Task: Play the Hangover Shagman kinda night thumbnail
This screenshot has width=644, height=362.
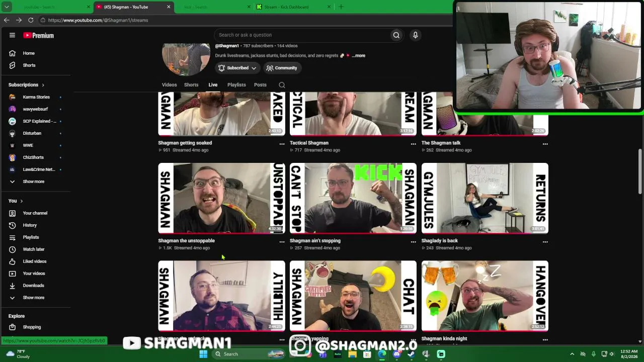Action: coord(485,296)
